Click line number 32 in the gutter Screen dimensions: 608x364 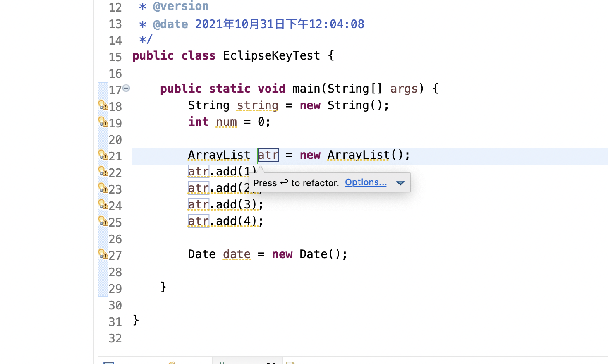tap(115, 338)
